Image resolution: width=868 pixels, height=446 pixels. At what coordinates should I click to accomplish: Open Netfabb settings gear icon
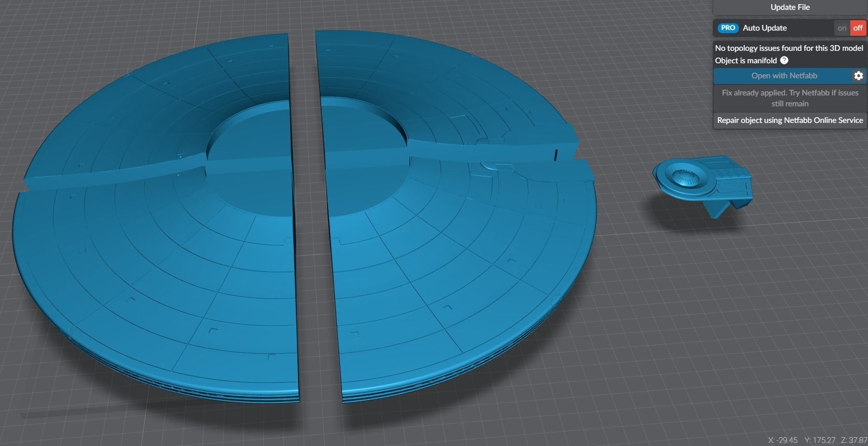pyautogui.click(x=859, y=76)
